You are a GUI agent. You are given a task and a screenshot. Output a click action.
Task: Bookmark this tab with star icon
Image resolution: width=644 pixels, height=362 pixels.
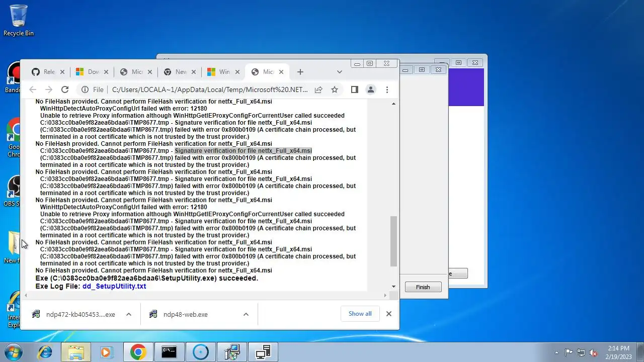[x=335, y=89]
